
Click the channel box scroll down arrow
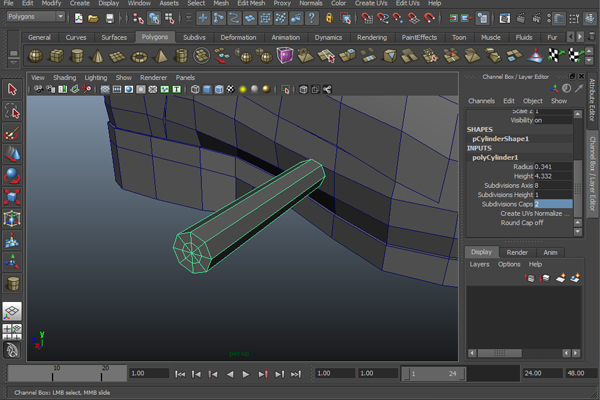(x=577, y=232)
